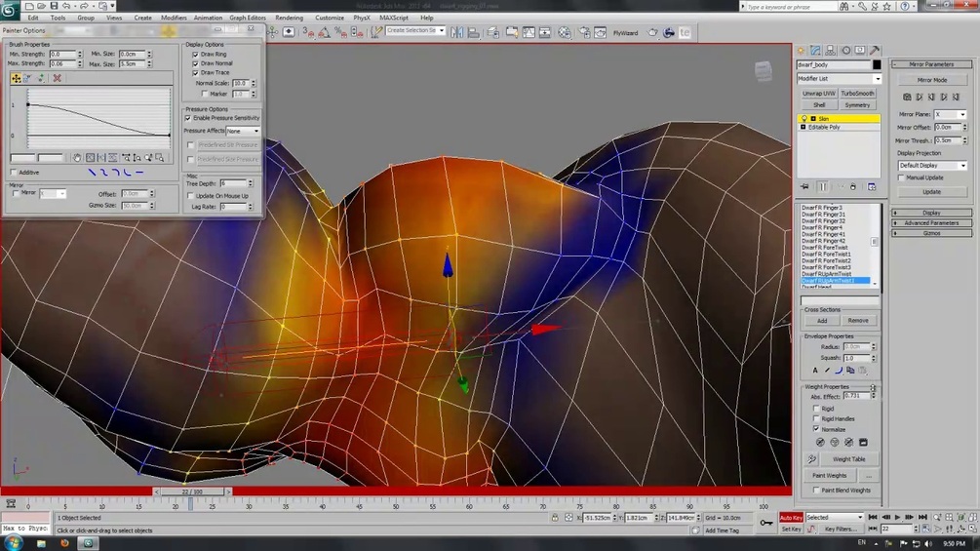Enable the Marker checkbox

click(x=205, y=94)
